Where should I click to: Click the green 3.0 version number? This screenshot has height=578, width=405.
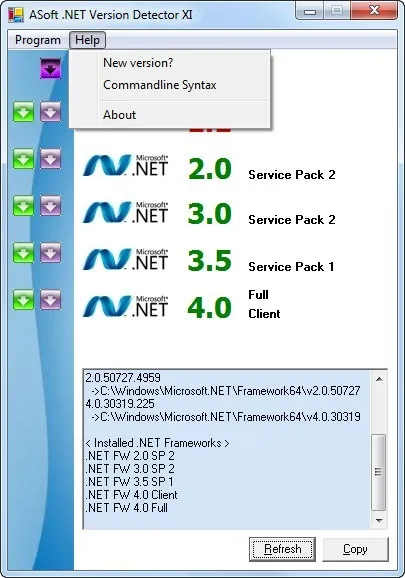point(210,214)
